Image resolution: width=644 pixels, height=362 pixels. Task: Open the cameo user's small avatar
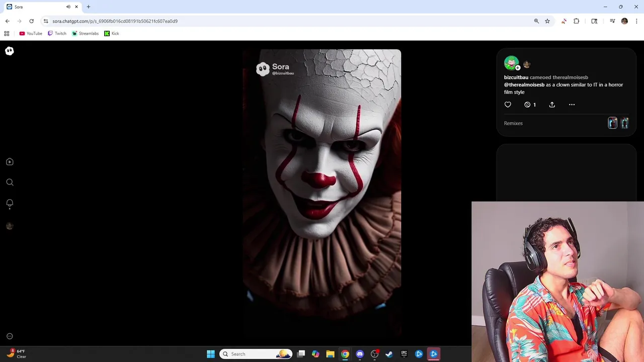527,64
